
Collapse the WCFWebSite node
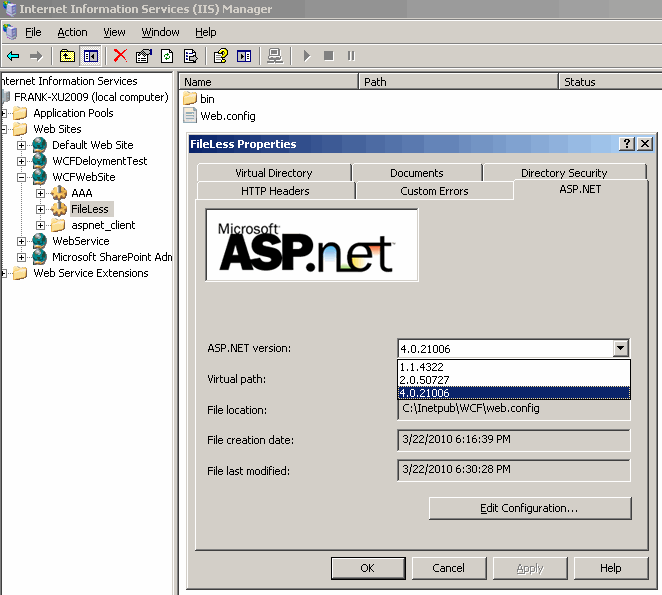pyautogui.click(x=21, y=177)
